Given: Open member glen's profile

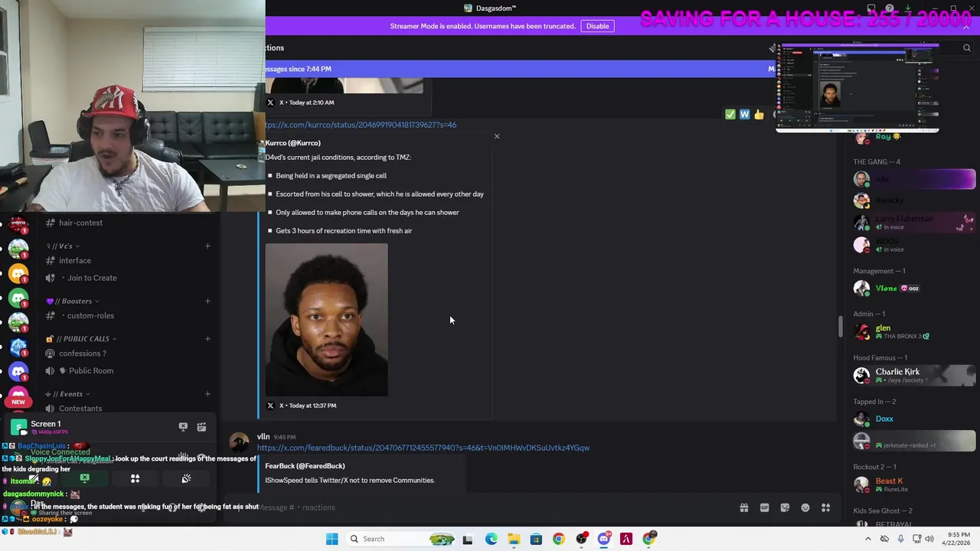Looking at the screenshot, I should click(x=915, y=331).
